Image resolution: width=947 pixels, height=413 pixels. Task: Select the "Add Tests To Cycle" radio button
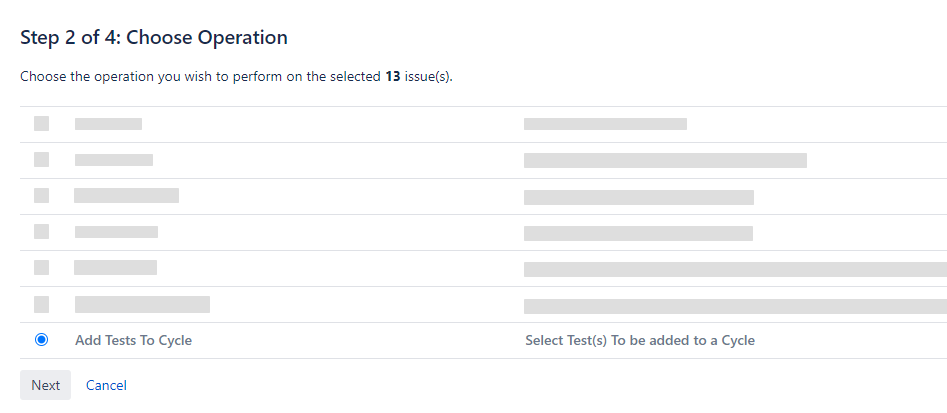click(41, 340)
